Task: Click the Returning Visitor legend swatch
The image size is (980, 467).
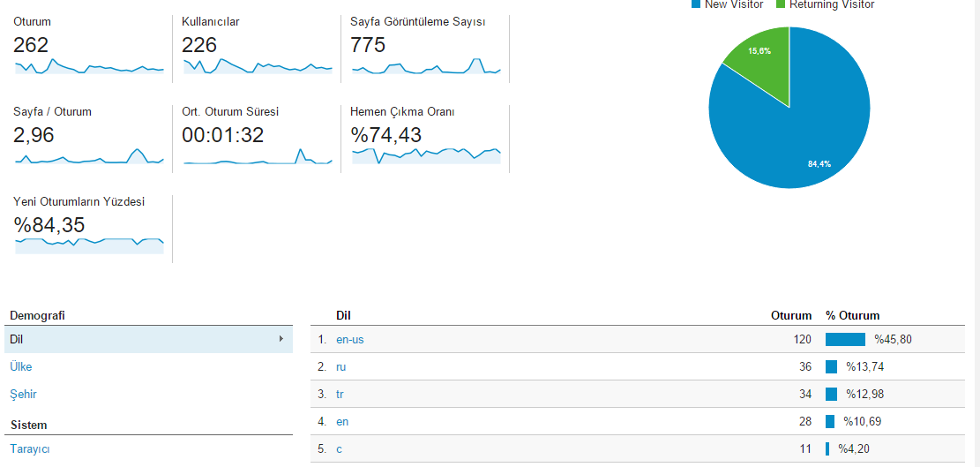Action: coord(781,4)
